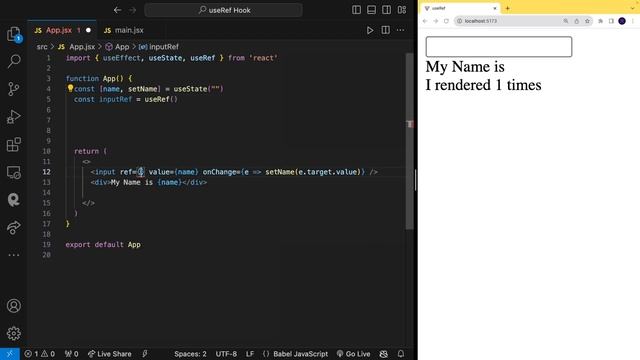Select src in the breadcrumb
The height and width of the screenshot is (360, 640).
42,47
